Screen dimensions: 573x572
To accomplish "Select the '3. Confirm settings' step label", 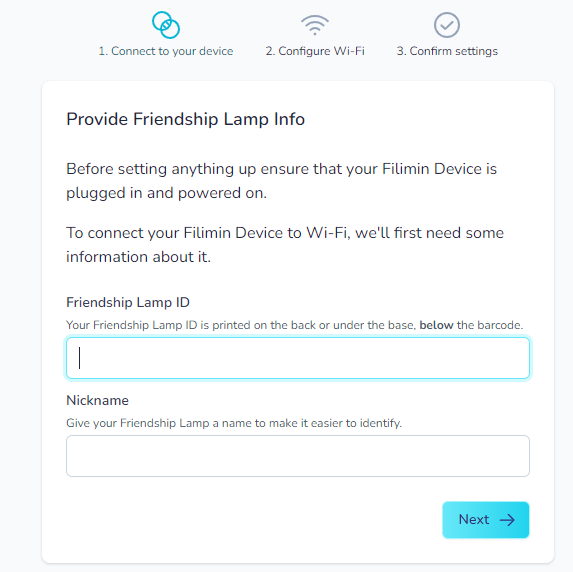I will point(447,51).
